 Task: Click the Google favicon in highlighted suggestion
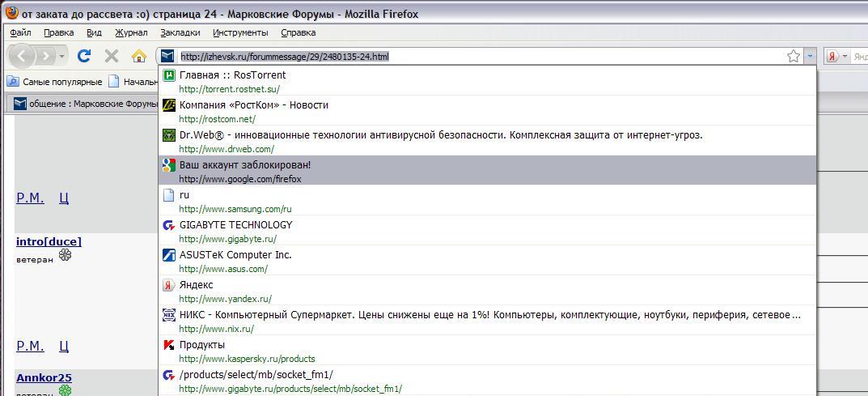click(x=169, y=165)
